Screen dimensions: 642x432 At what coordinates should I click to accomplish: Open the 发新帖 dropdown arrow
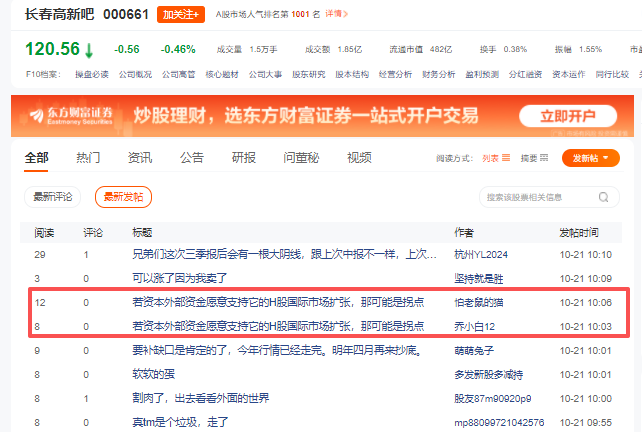[606, 158]
